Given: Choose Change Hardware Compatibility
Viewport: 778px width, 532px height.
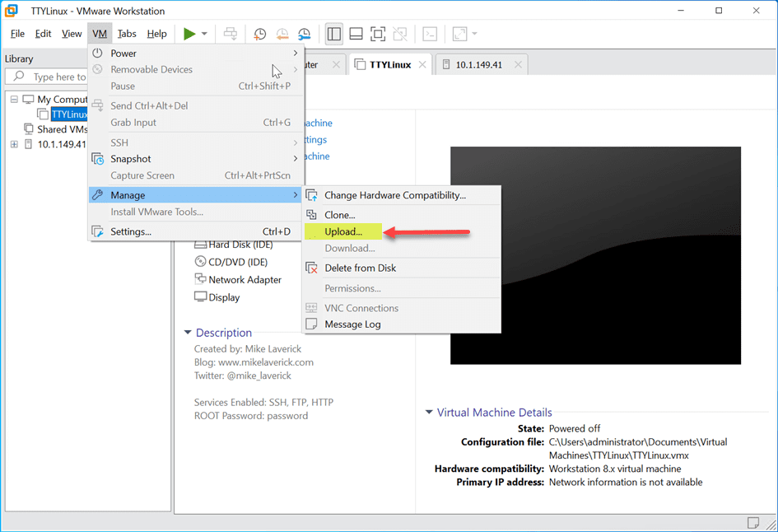Looking at the screenshot, I should (x=402, y=195).
